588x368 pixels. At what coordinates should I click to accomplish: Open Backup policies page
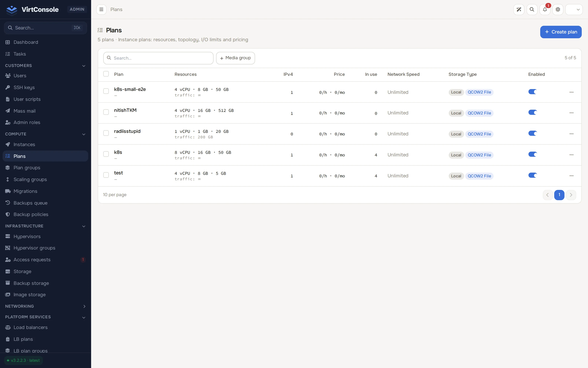coord(45,214)
